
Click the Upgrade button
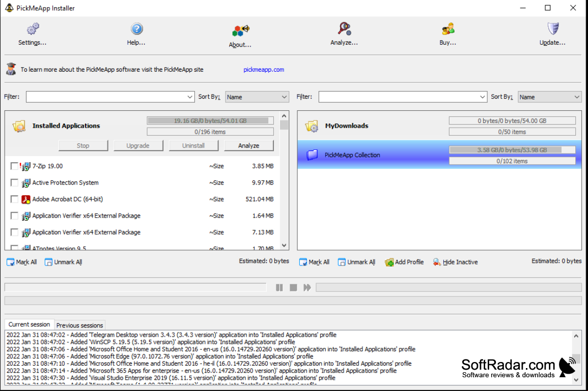[x=138, y=146]
